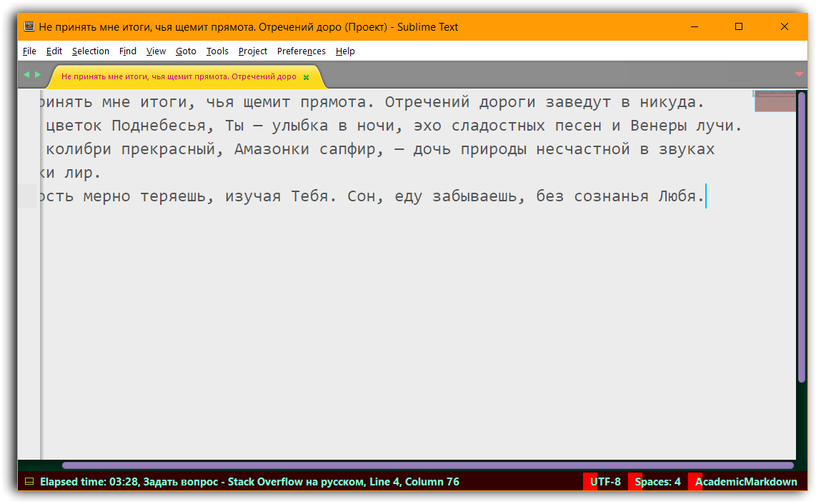
Task: Open the Preferences menu
Action: pyautogui.click(x=301, y=51)
